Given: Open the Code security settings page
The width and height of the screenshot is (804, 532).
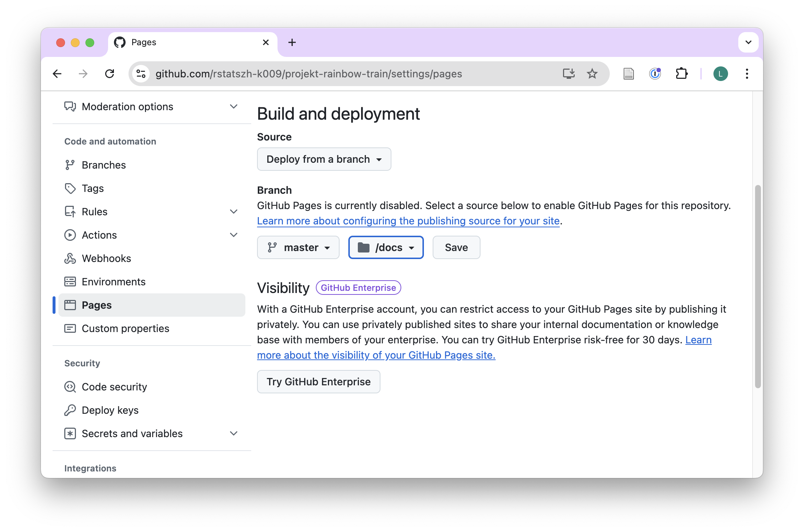Looking at the screenshot, I should pyautogui.click(x=152, y=387).
